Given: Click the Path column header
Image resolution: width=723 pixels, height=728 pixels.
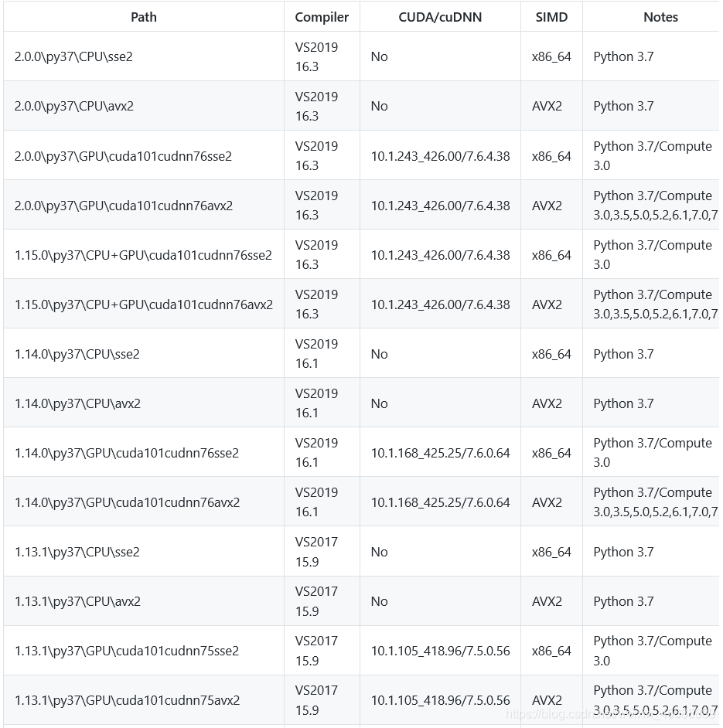Looking at the screenshot, I should 144,17.
